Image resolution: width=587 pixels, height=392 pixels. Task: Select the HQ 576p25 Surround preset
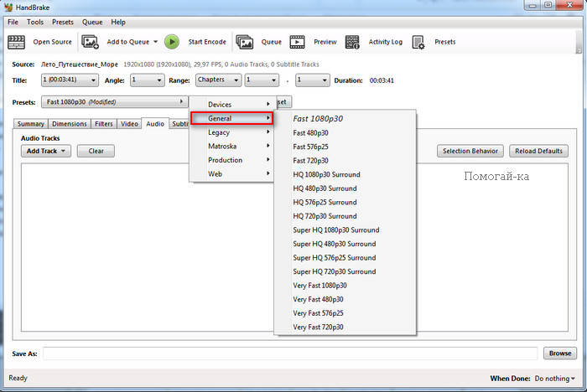point(345,202)
